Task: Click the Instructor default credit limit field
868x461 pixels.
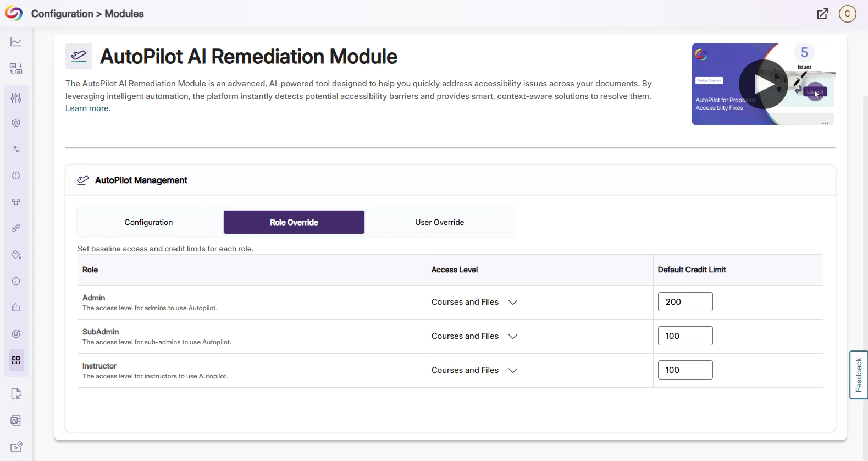Action: 685,370
